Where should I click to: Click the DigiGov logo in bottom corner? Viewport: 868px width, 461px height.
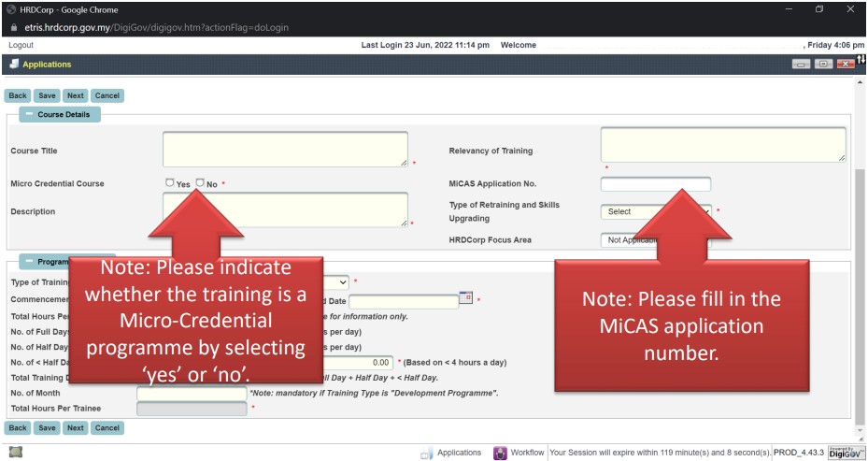tap(844, 453)
